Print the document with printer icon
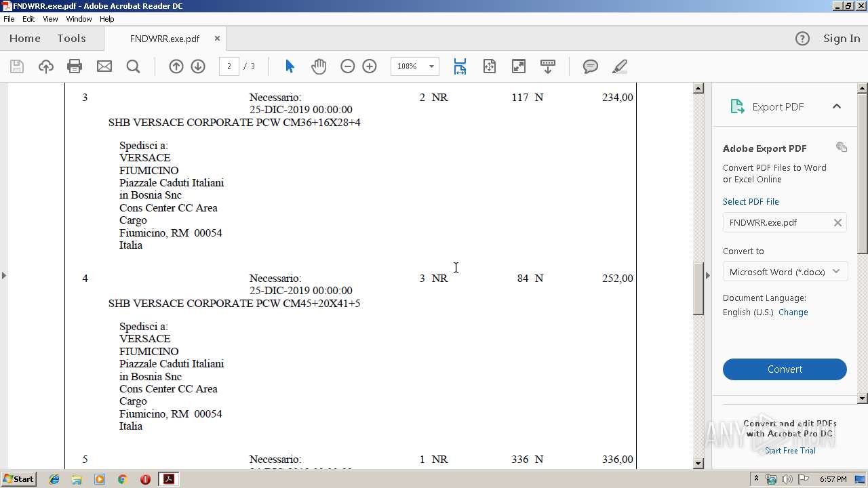Viewport: 868px width, 488px height. (x=75, y=66)
